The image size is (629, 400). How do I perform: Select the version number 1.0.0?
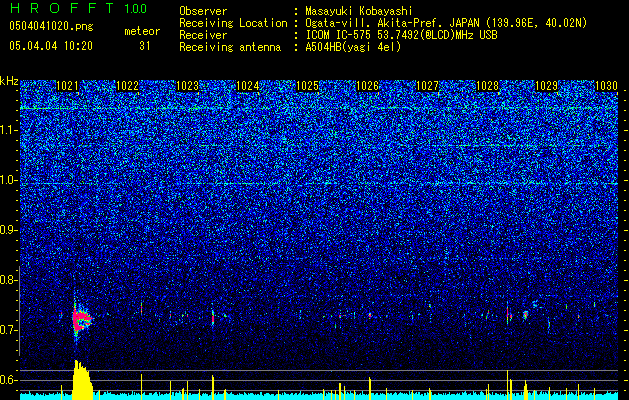point(135,8)
